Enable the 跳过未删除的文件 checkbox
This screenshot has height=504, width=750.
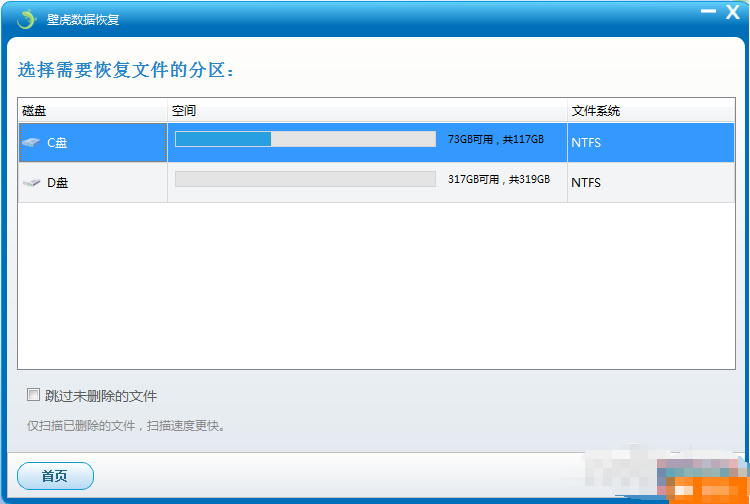(33, 395)
